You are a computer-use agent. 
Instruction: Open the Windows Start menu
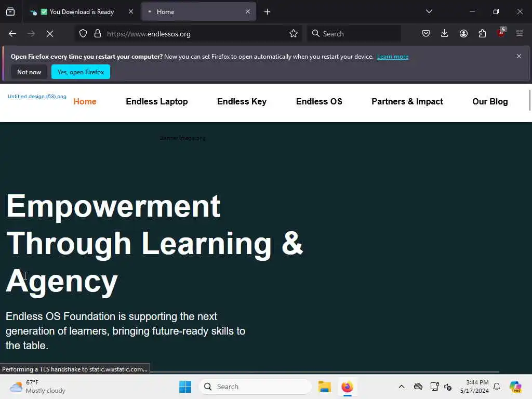[x=185, y=387]
